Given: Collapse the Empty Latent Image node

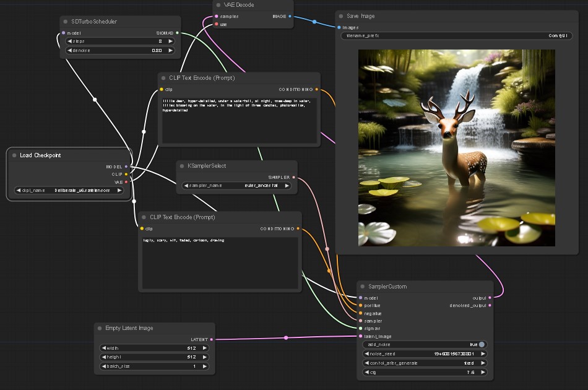Looking at the screenshot, I should point(100,328).
